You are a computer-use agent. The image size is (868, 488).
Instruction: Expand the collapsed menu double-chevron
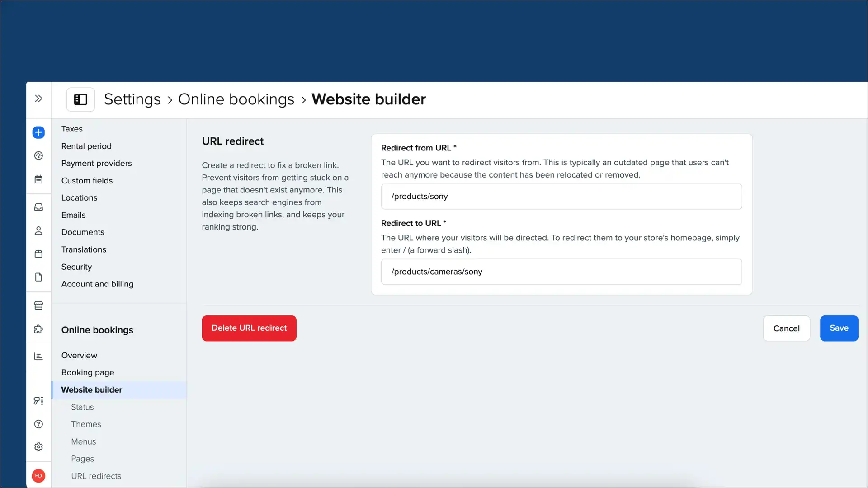click(39, 98)
